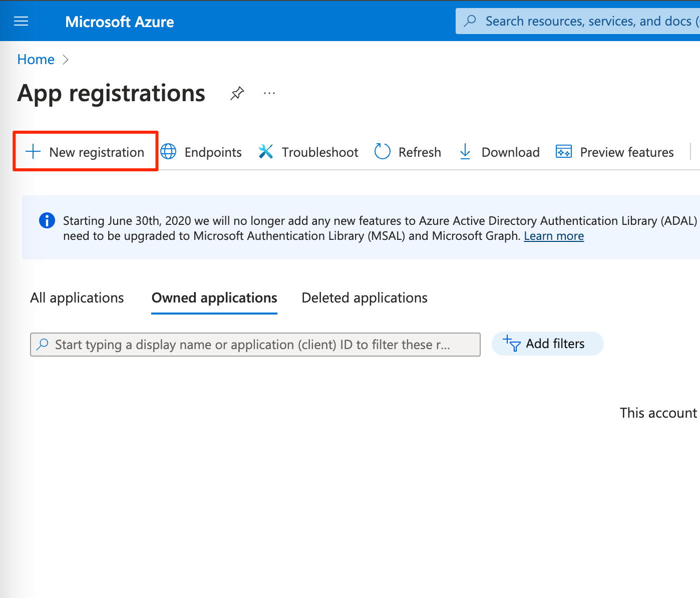700x598 pixels.
Task: Open the portal hamburger menu
Action: pyautogui.click(x=21, y=21)
